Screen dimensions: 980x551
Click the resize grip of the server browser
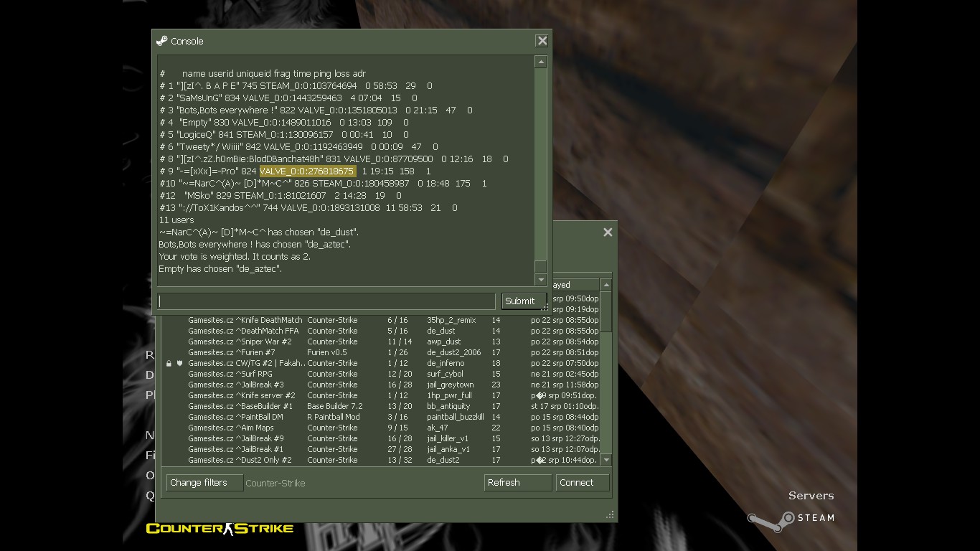coord(610,514)
